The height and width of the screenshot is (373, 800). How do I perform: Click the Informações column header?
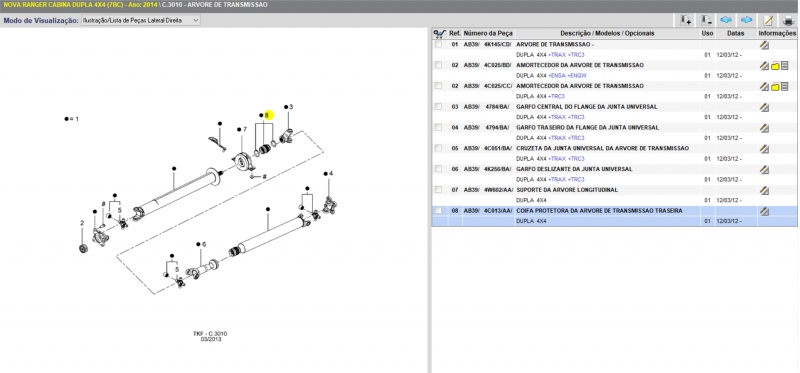pos(778,33)
